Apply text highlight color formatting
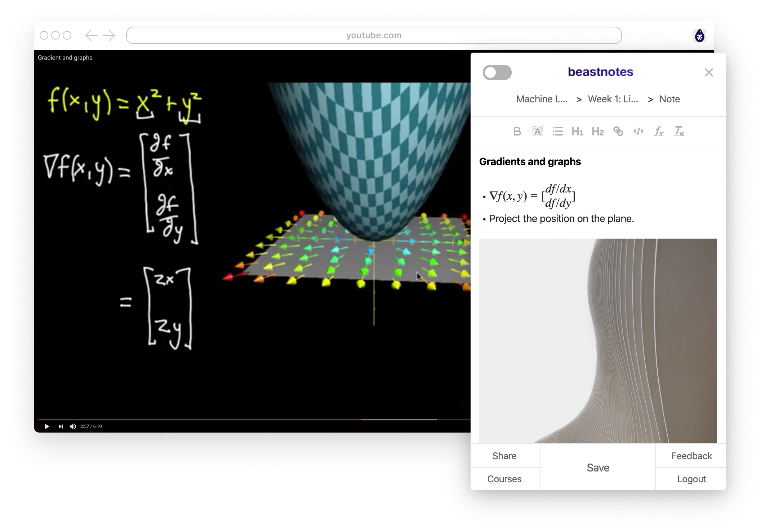The height and width of the screenshot is (532, 761). pyautogui.click(x=537, y=132)
